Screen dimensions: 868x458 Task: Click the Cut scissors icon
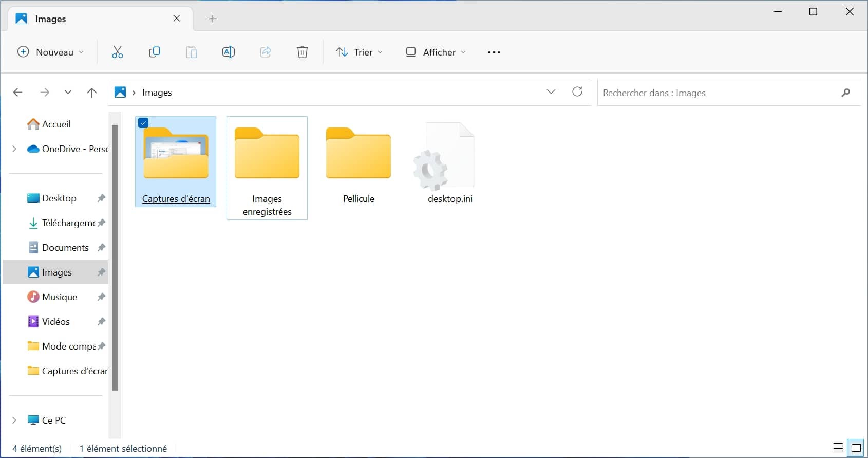(x=118, y=52)
